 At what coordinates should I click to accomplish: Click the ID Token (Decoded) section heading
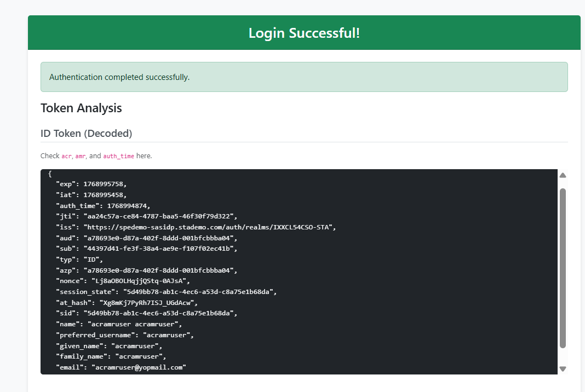pyautogui.click(x=86, y=134)
